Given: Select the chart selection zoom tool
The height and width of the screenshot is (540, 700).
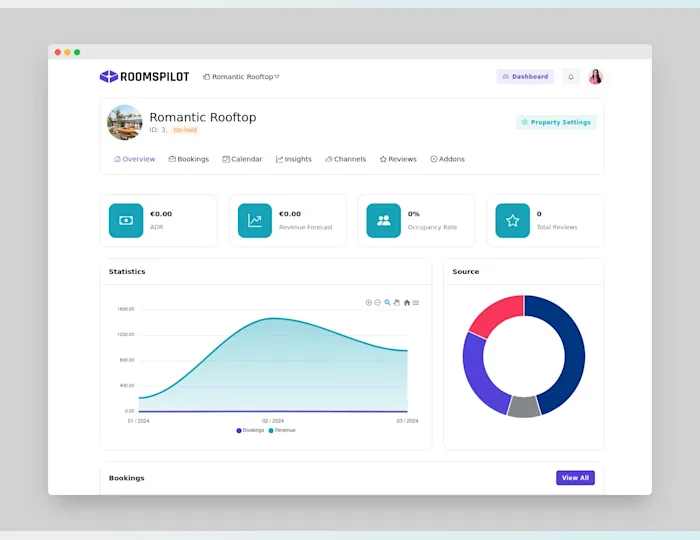Looking at the screenshot, I should [x=388, y=303].
